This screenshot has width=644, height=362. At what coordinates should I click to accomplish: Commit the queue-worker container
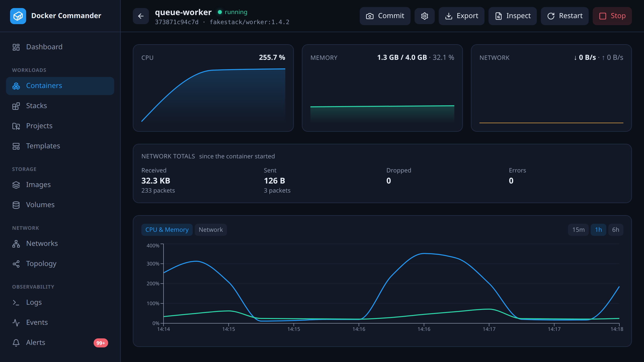pyautogui.click(x=385, y=16)
